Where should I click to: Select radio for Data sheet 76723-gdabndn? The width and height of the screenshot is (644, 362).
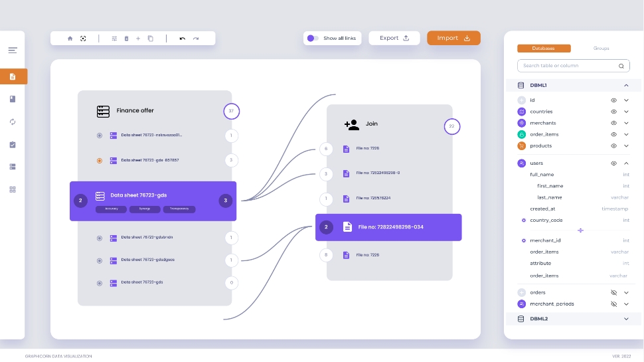(100, 238)
